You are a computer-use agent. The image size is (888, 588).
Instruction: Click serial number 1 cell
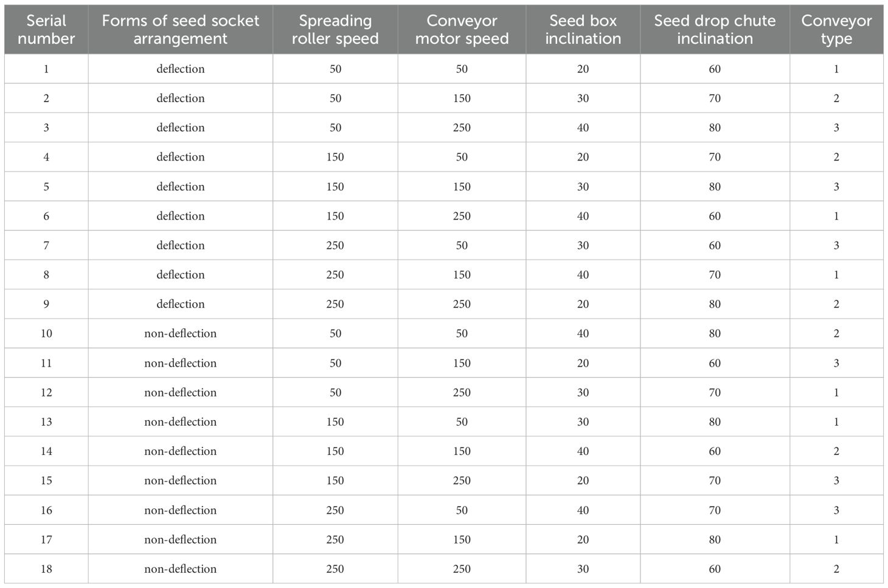click(x=46, y=69)
